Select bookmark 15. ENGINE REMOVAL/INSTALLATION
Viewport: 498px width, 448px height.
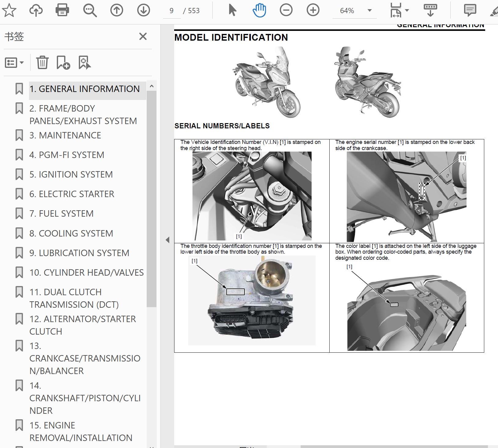[x=81, y=431]
